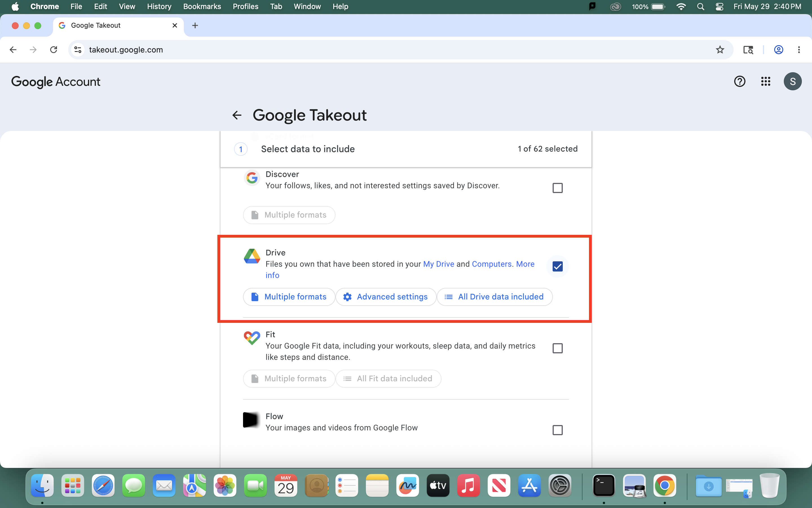Open Fit's Multiple formats options

point(289,379)
